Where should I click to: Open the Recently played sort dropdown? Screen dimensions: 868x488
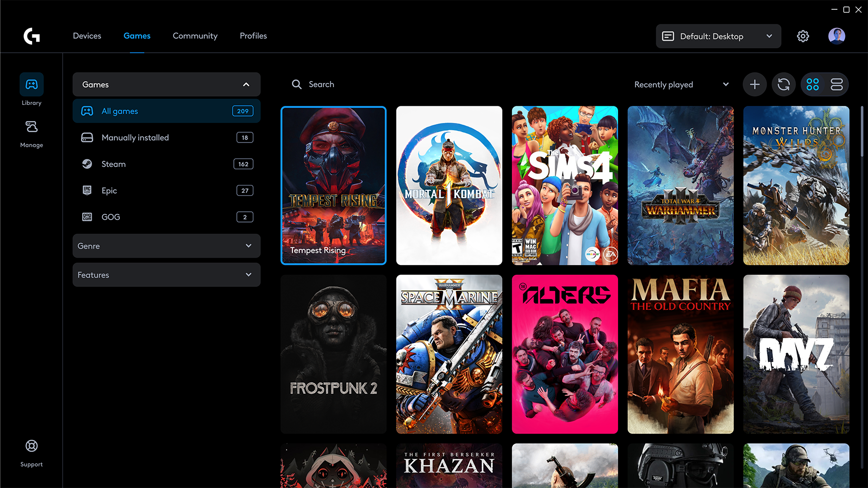click(681, 84)
